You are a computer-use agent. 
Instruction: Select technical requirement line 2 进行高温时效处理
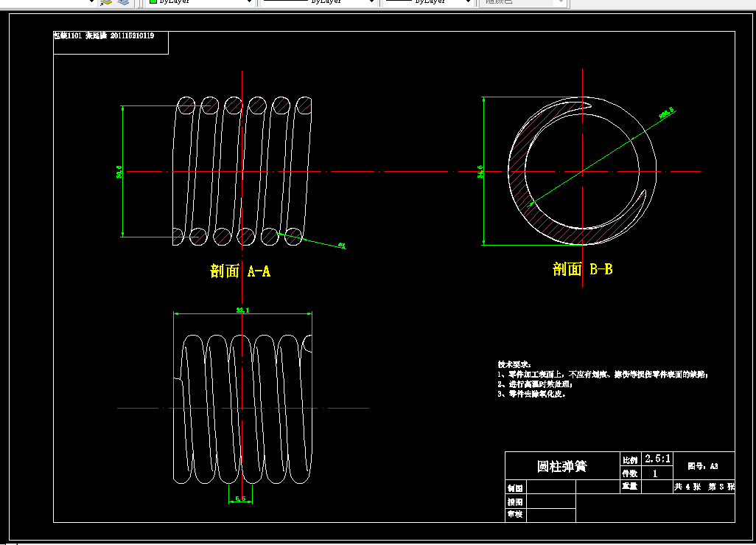click(535, 384)
